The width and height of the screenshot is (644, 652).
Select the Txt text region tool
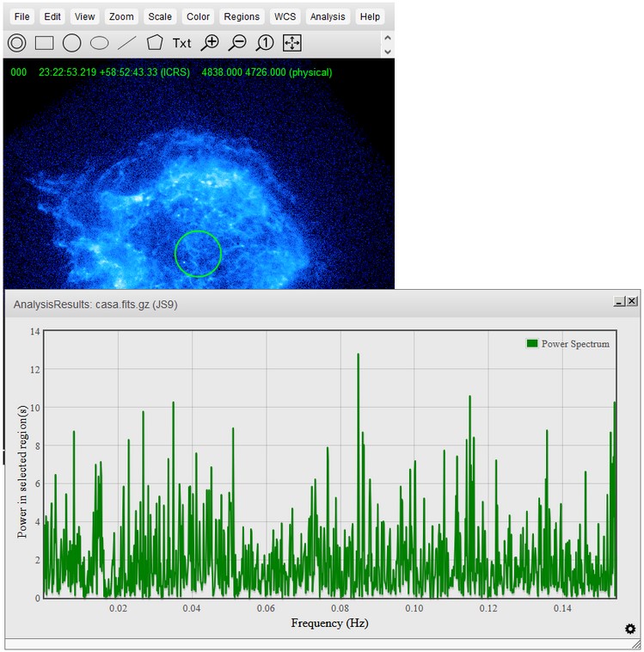182,43
